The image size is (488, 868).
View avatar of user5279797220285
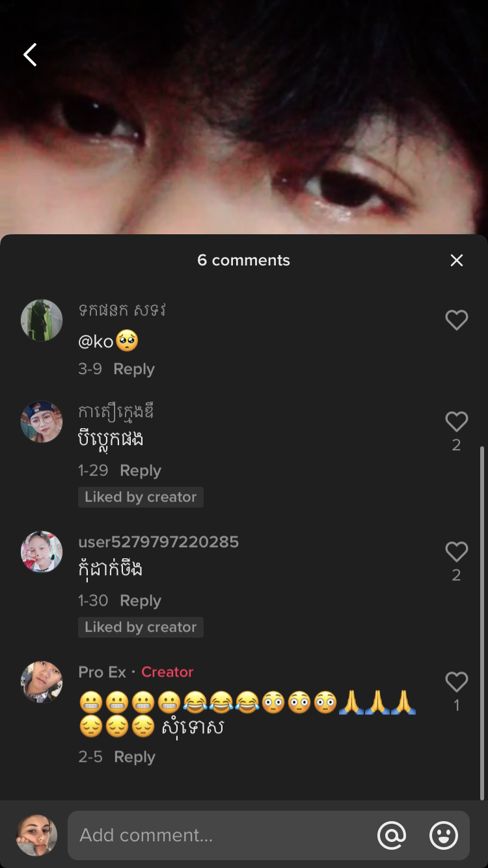42,552
